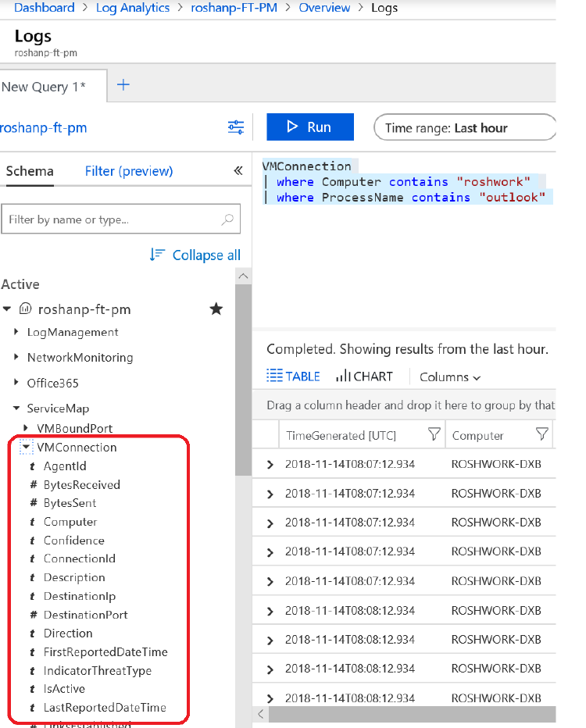Collapse the schema pane with double chevron
The width and height of the screenshot is (586, 728).
[x=238, y=171]
